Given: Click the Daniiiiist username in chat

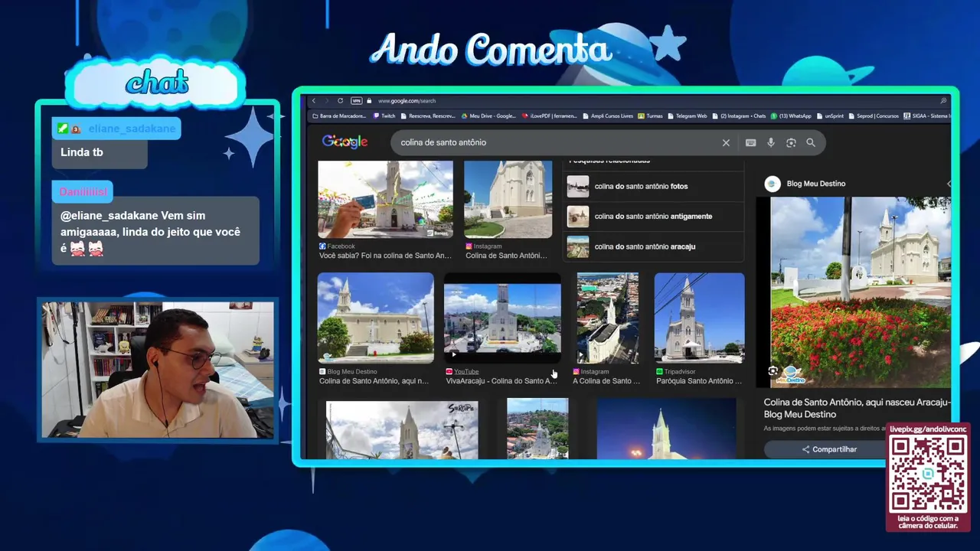Looking at the screenshot, I should pos(83,191).
